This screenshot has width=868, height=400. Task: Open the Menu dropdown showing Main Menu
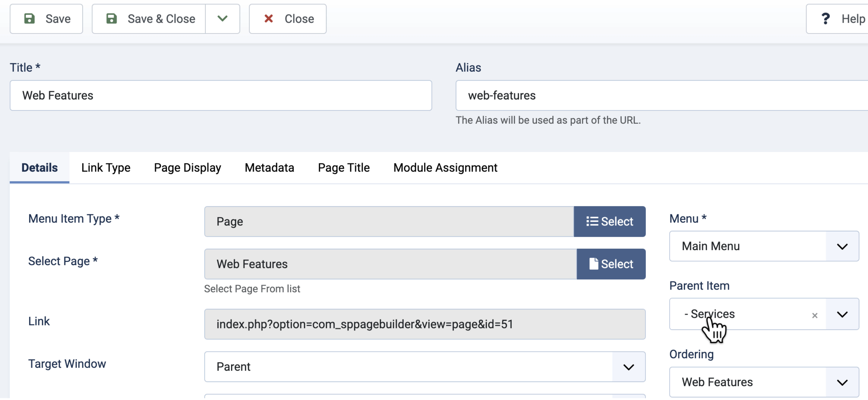(764, 246)
